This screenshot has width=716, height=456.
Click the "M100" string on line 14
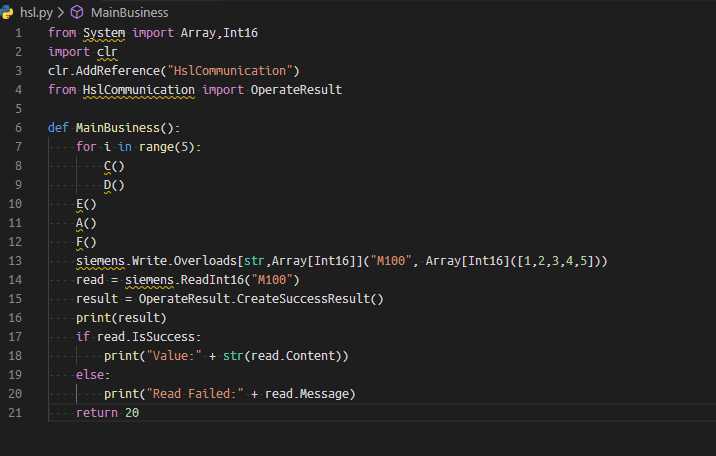tap(272, 280)
